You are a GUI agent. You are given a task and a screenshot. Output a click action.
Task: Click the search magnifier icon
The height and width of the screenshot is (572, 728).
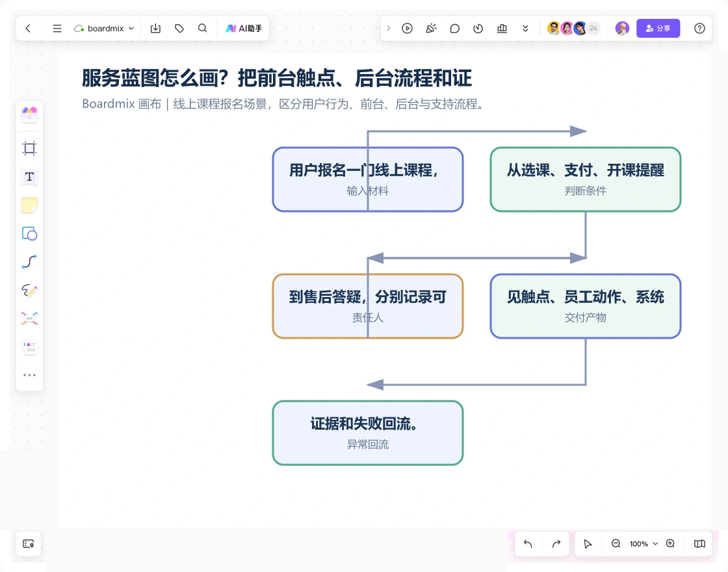click(x=202, y=29)
